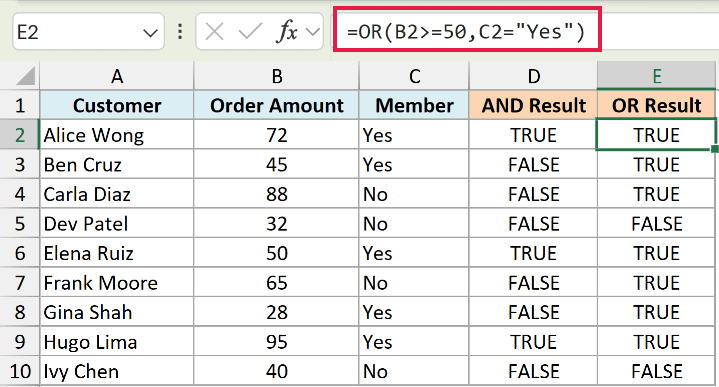
Task: Click the OR Result header cell
Action: coord(657,105)
